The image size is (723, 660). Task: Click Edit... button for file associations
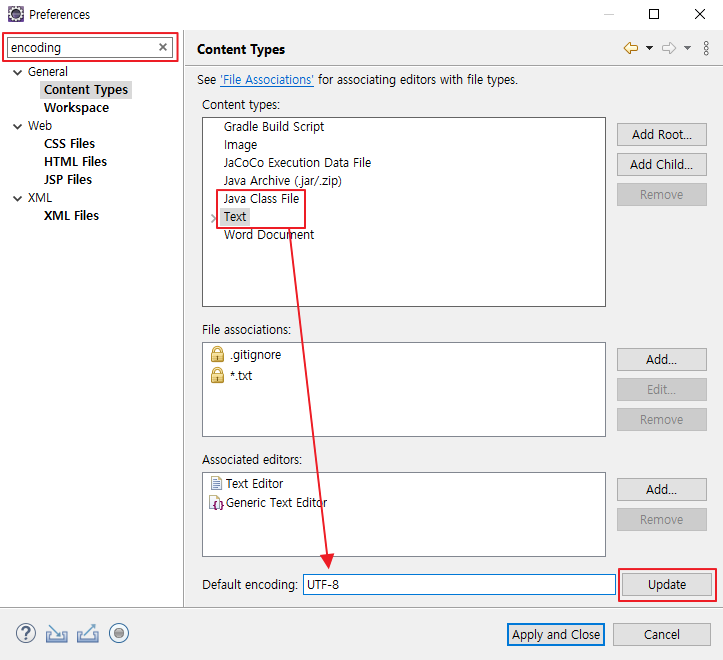662,390
